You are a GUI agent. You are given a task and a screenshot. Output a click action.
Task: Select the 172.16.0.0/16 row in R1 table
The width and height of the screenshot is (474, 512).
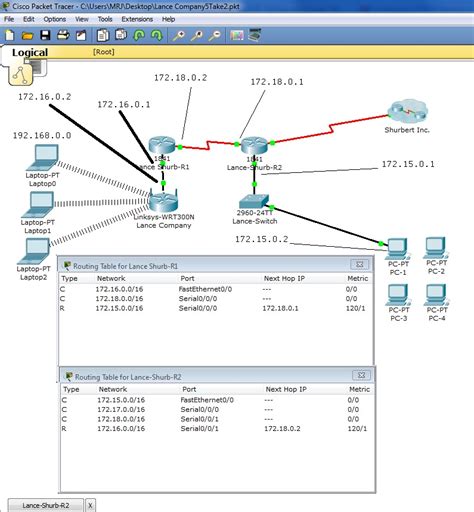[x=215, y=289]
